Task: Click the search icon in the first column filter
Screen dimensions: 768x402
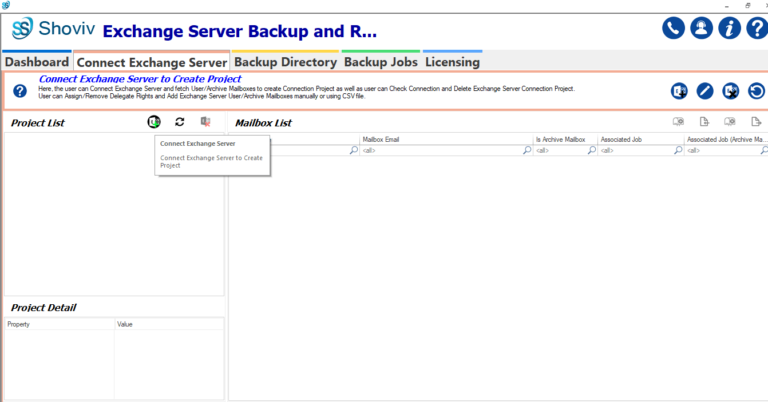Action: [x=354, y=150]
